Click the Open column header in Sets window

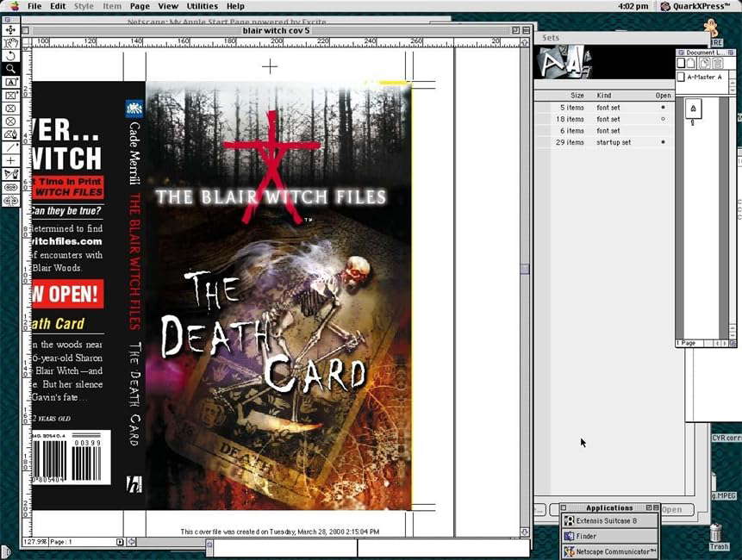pyautogui.click(x=663, y=96)
